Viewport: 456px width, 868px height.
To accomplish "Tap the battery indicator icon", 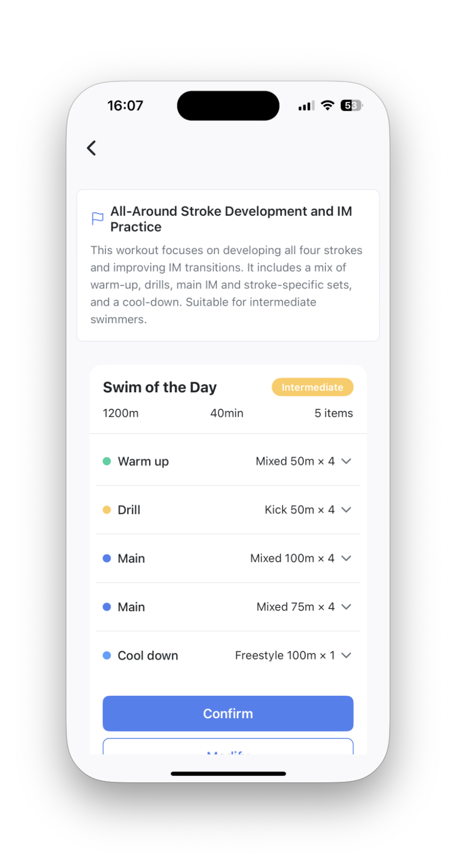I will (352, 105).
